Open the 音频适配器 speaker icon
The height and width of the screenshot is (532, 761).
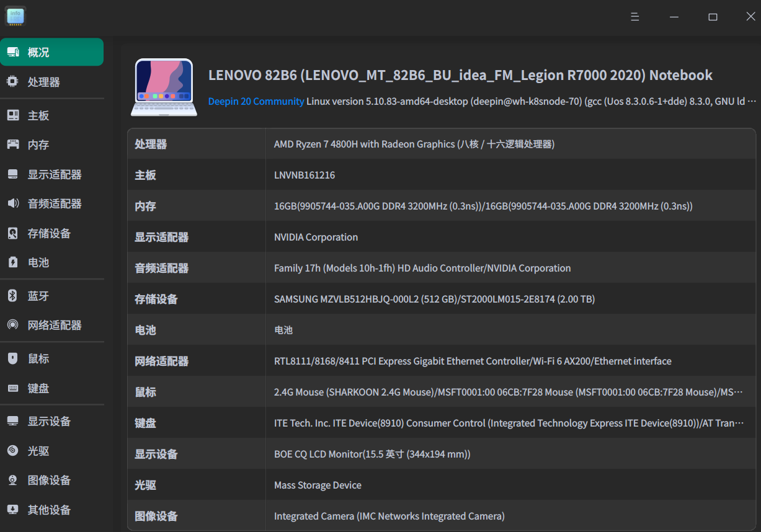[x=12, y=203]
